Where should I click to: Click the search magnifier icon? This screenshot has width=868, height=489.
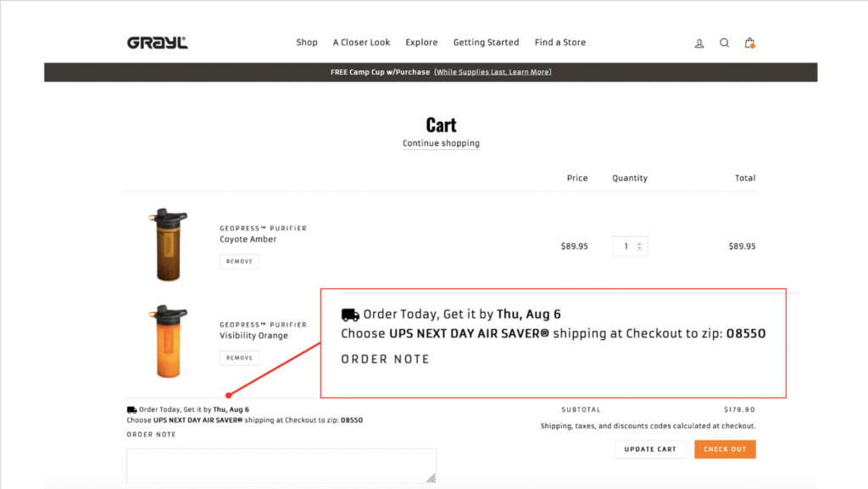coord(724,42)
